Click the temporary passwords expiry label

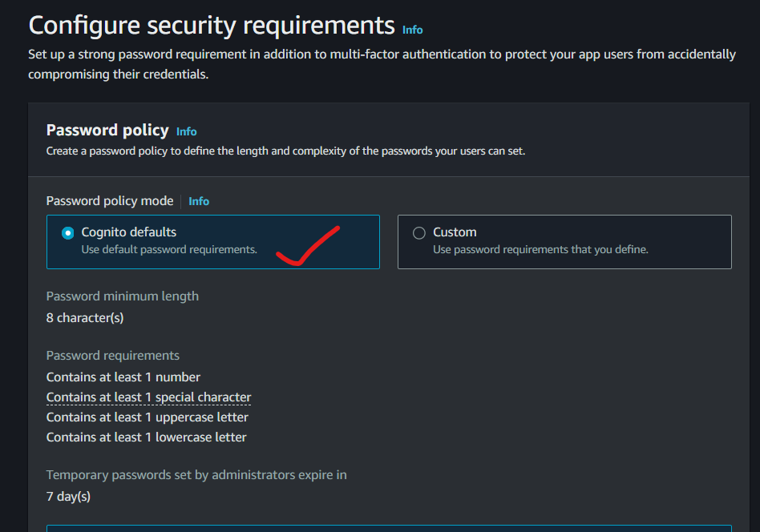click(x=196, y=475)
